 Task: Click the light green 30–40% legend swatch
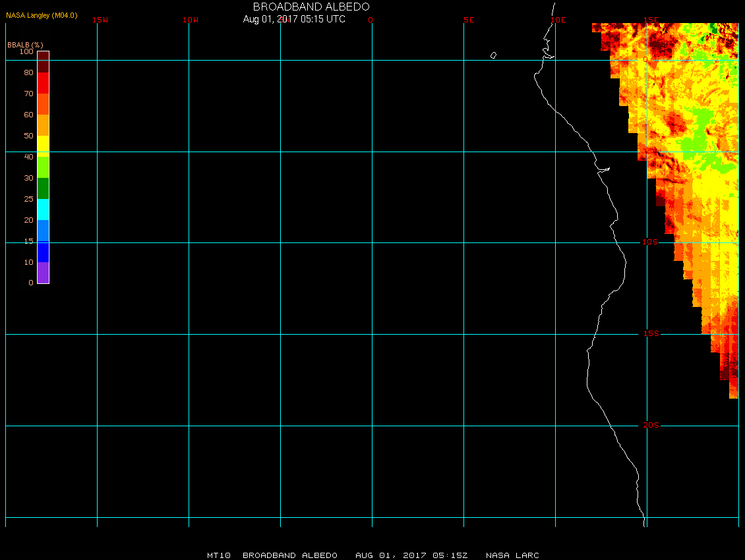tap(44, 167)
